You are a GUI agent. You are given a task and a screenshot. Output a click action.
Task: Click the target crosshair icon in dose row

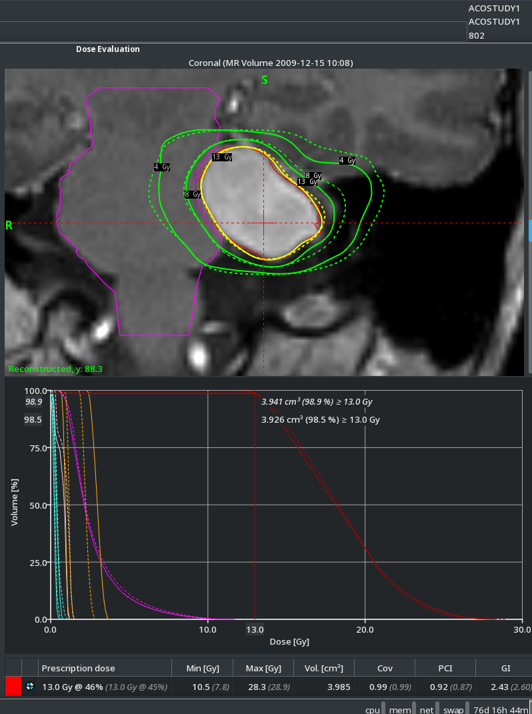(x=30, y=686)
